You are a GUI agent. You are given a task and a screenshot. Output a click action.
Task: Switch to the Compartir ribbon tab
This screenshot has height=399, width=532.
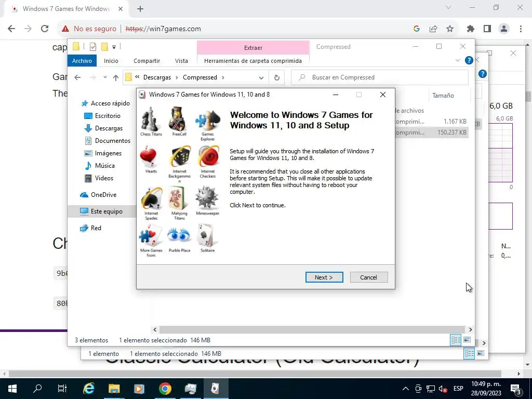tap(147, 61)
